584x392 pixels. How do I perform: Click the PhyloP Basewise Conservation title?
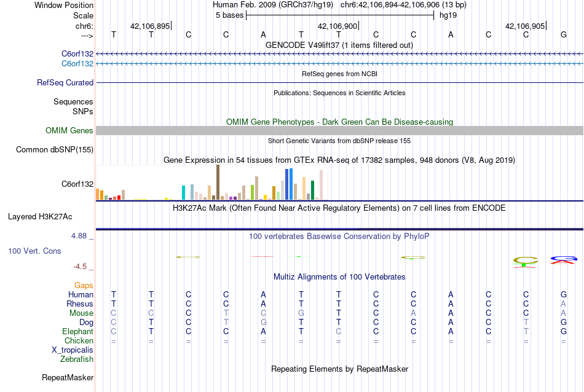(339, 236)
